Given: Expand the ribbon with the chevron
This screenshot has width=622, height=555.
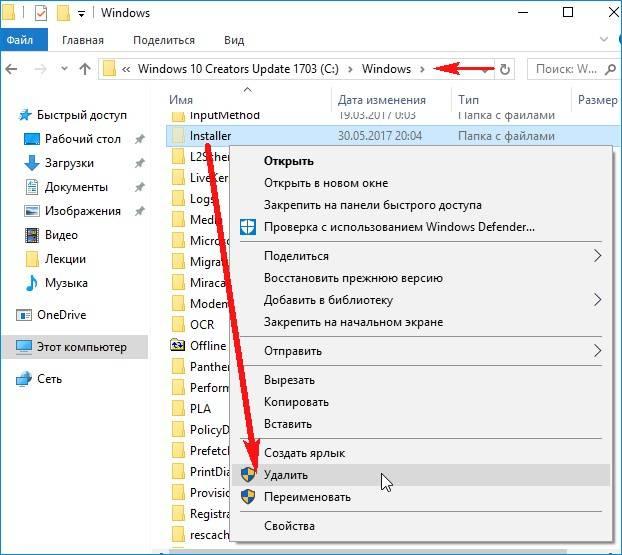Looking at the screenshot, I should [x=604, y=39].
